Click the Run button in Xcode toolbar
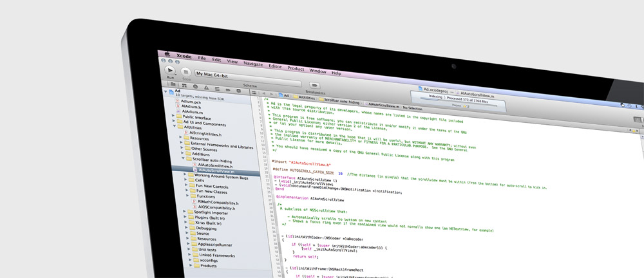Viewport: 644px width, 278px height. click(171, 71)
